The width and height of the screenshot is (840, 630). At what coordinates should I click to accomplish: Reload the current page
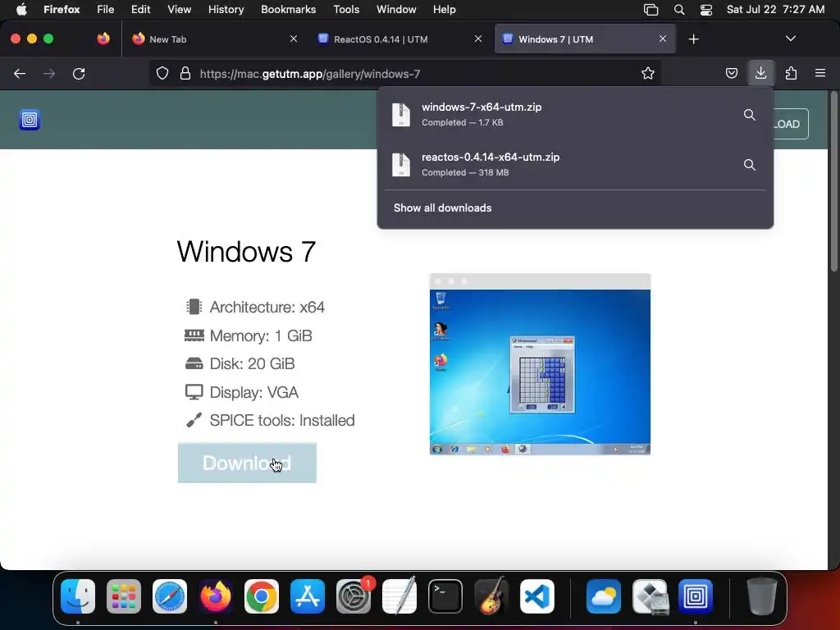[x=79, y=73]
